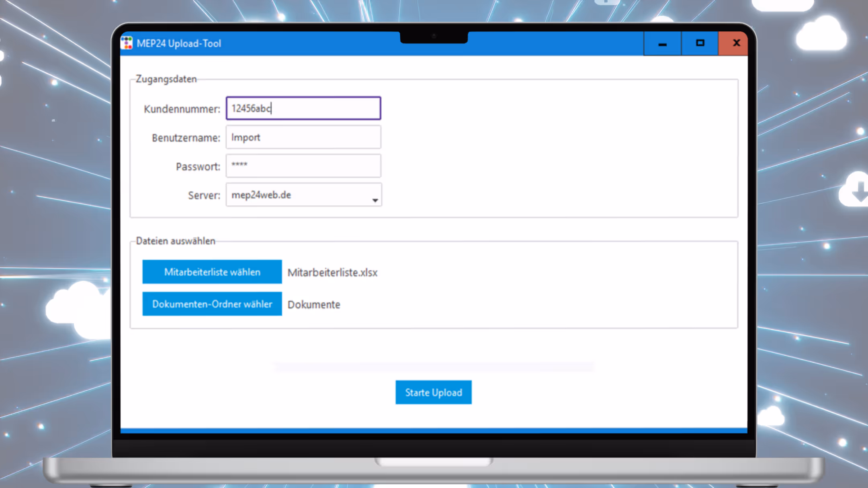The height and width of the screenshot is (488, 868).
Task: Focus the Kundennummer input field
Action: click(x=303, y=108)
